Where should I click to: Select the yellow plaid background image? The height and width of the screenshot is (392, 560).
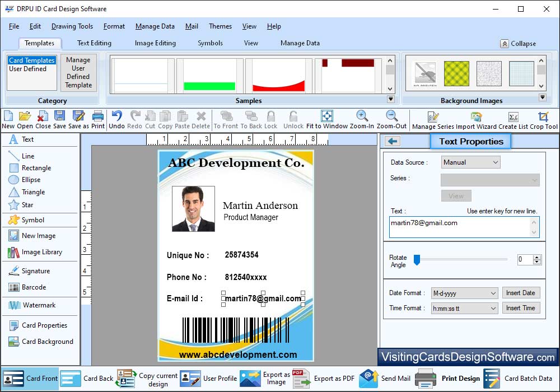(456, 73)
